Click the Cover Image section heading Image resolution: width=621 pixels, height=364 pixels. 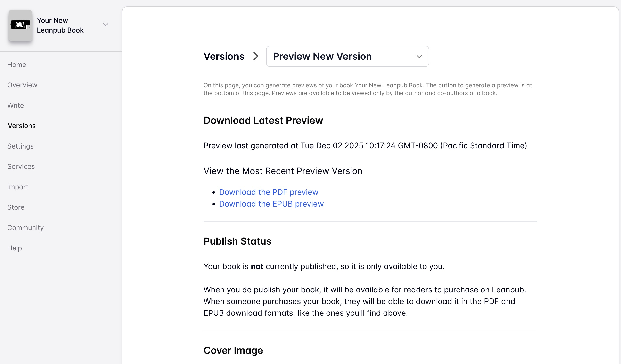[x=233, y=350]
